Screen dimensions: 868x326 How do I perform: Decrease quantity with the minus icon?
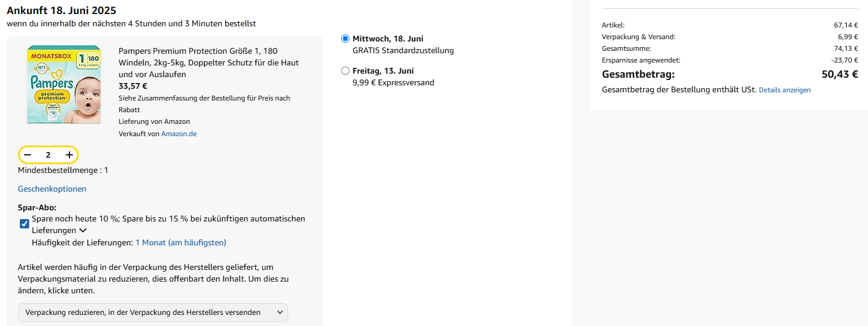point(27,155)
